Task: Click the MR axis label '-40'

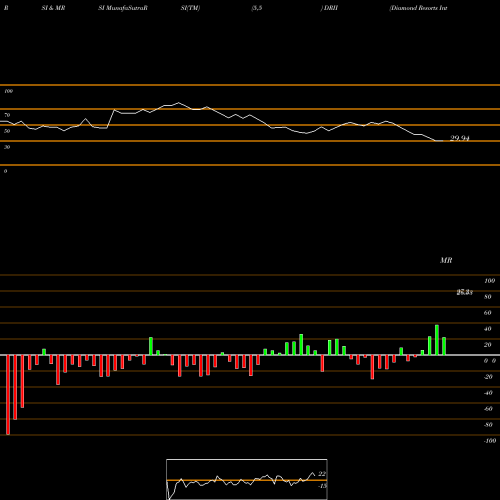Action: [x=488, y=393]
